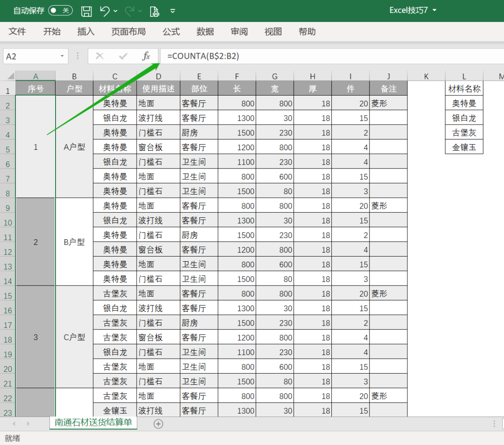Select the 南通石材送货结算单 sheet tab
504x445 pixels.
(93, 423)
